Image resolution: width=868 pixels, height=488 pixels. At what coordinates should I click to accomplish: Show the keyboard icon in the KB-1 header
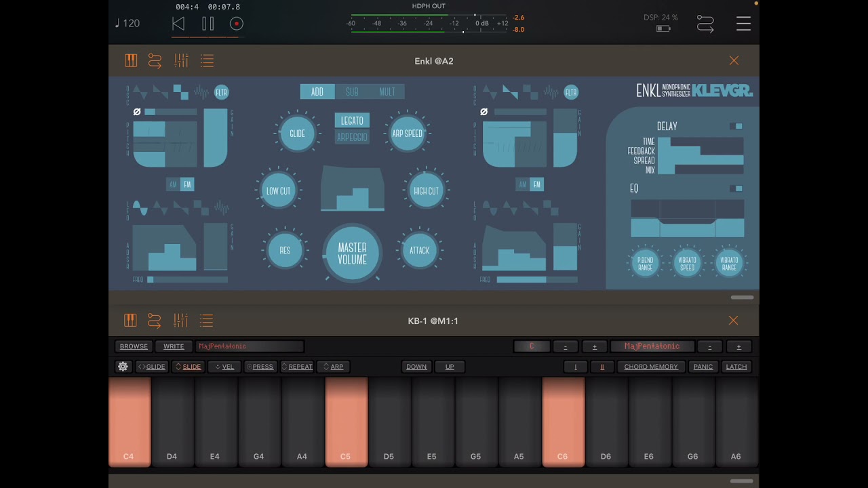pos(130,320)
